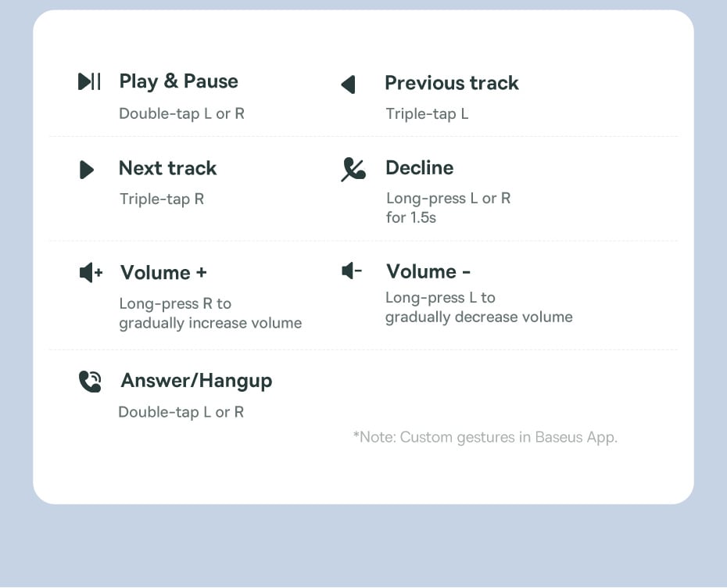The width and height of the screenshot is (727, 588).
Task: Select the Play & Pause heading
Action: (178, 81)
